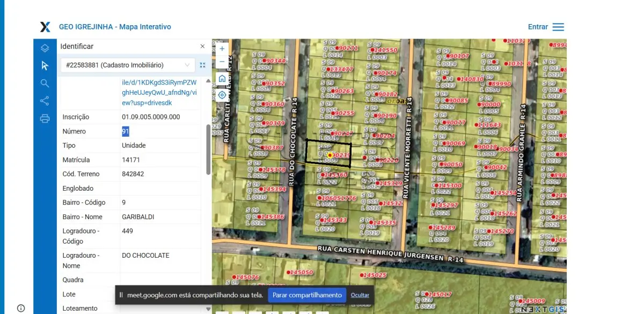Open the layers panel icon

click(45, 48)
